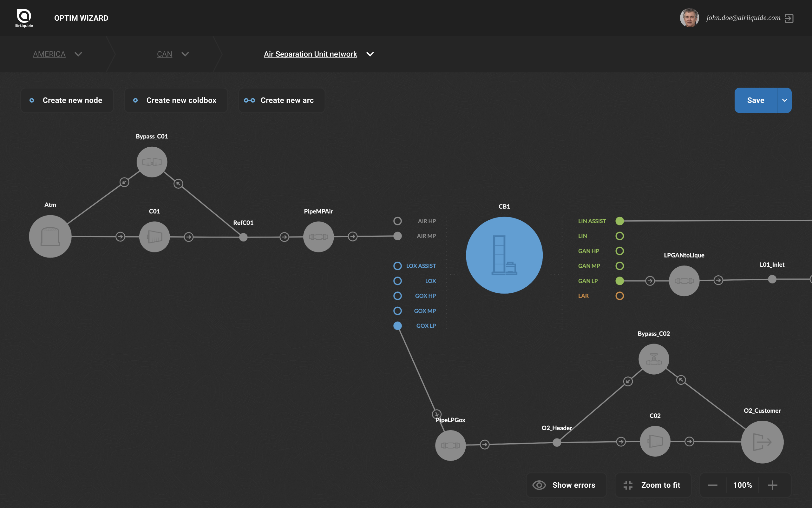
Task: Save the network
Action: coord(756,100)
